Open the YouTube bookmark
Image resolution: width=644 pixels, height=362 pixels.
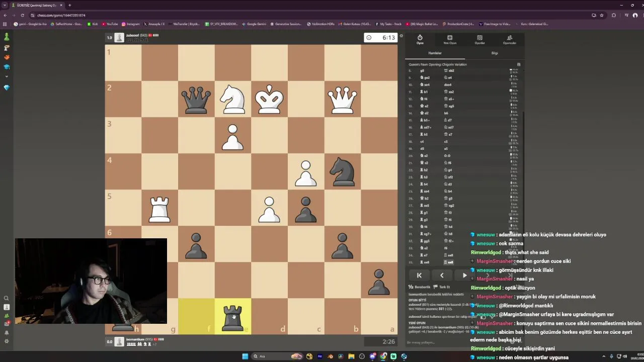pos(110,24)
